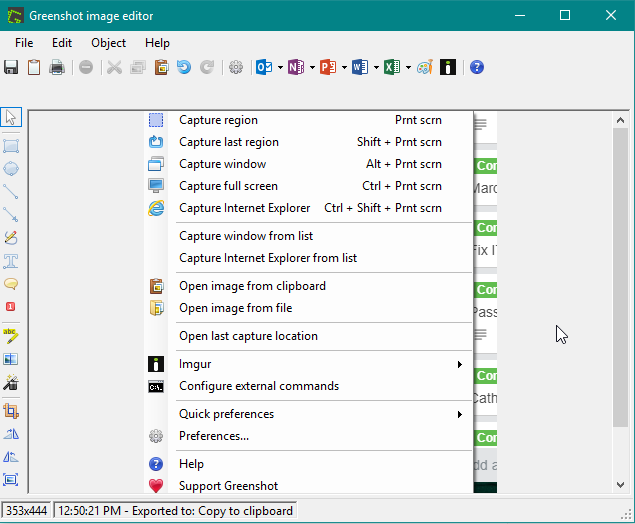
Task: Select the Crop tool
Action: (x=11, y=411)
